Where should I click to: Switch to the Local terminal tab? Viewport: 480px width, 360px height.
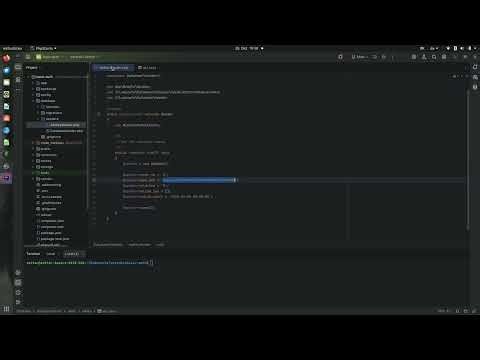click(51, 254)
